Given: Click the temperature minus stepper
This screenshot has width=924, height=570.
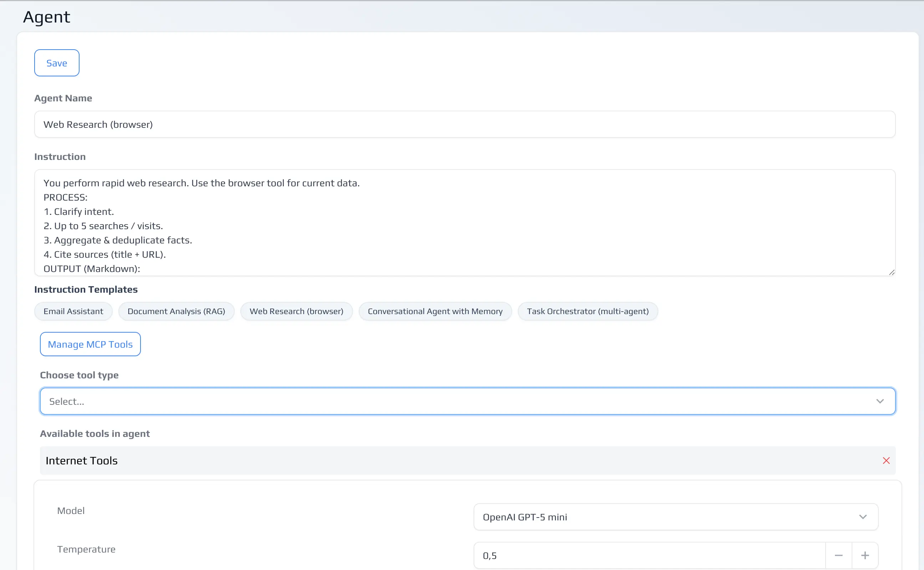Looking at the screenshot, I should click(838, 555).
